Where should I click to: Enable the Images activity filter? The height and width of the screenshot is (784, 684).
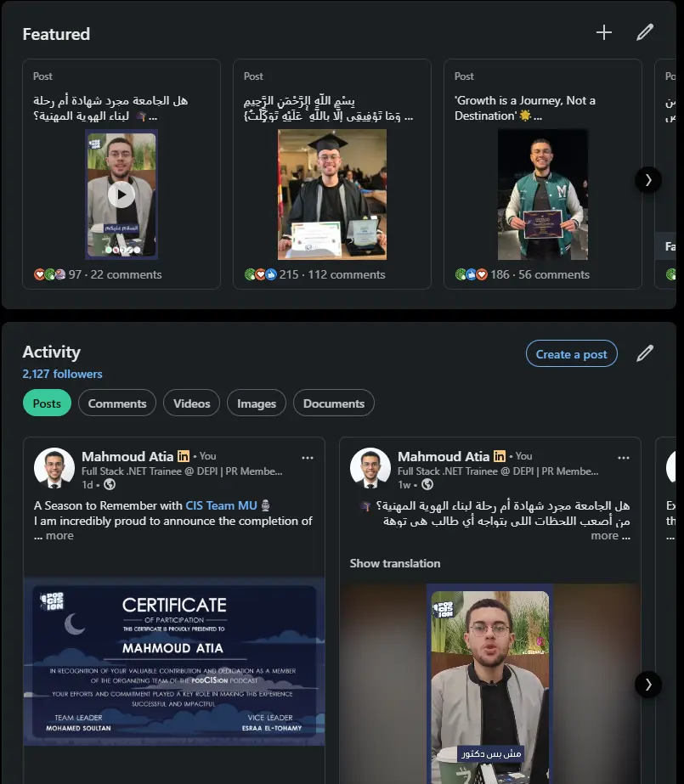pos(256,403)
